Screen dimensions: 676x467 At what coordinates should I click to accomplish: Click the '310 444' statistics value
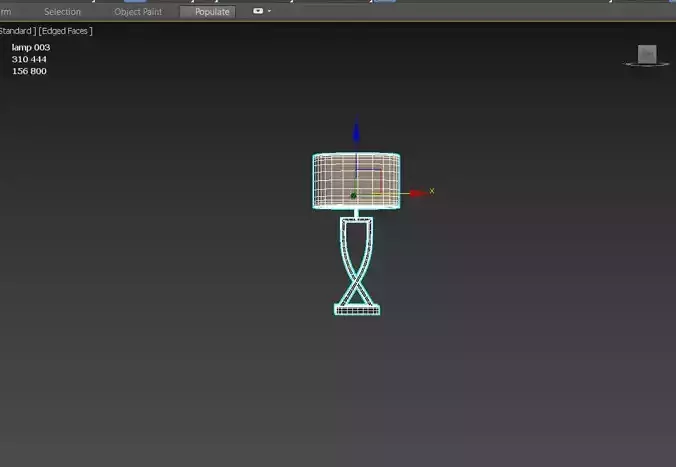click(x=29, y=59)
